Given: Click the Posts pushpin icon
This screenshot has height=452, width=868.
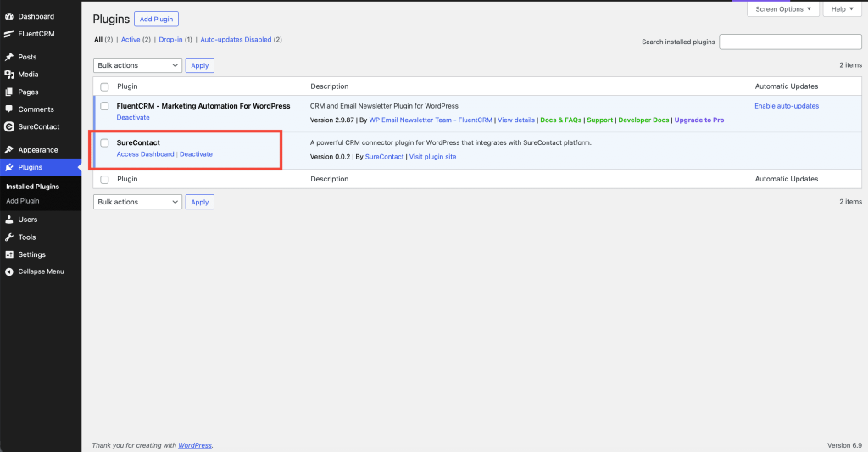Looking at the screenshot, I should tap(8, 57).
